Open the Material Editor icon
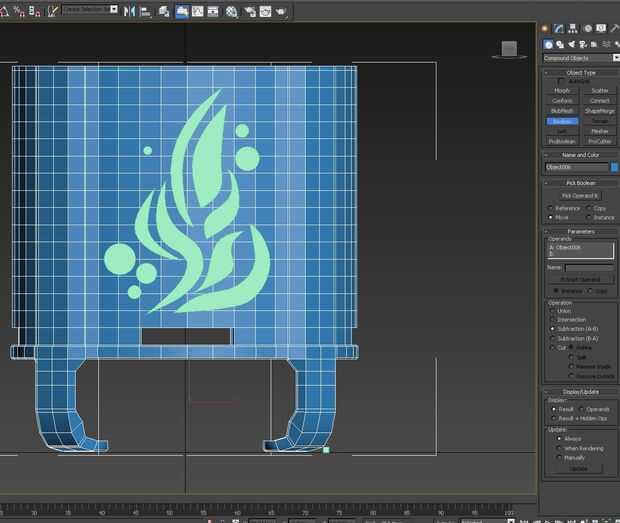The image size is (620, 523). [233, 11]
